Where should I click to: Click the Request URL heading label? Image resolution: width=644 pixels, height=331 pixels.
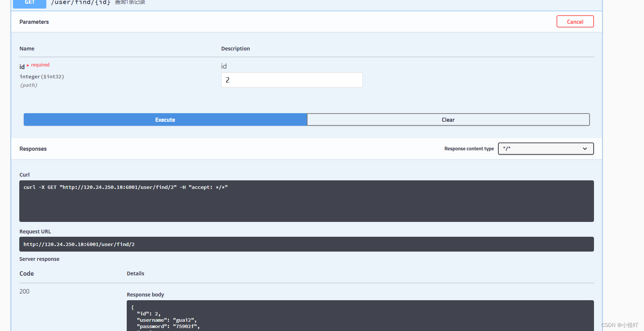tap(35, 232)
